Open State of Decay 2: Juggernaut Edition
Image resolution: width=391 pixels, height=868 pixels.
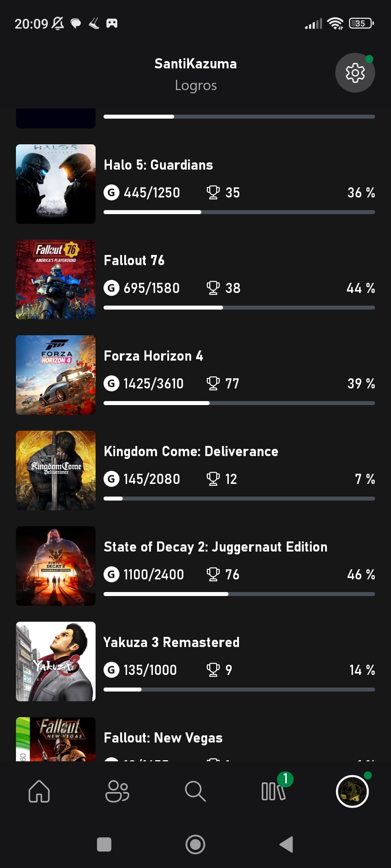(215, 547)
